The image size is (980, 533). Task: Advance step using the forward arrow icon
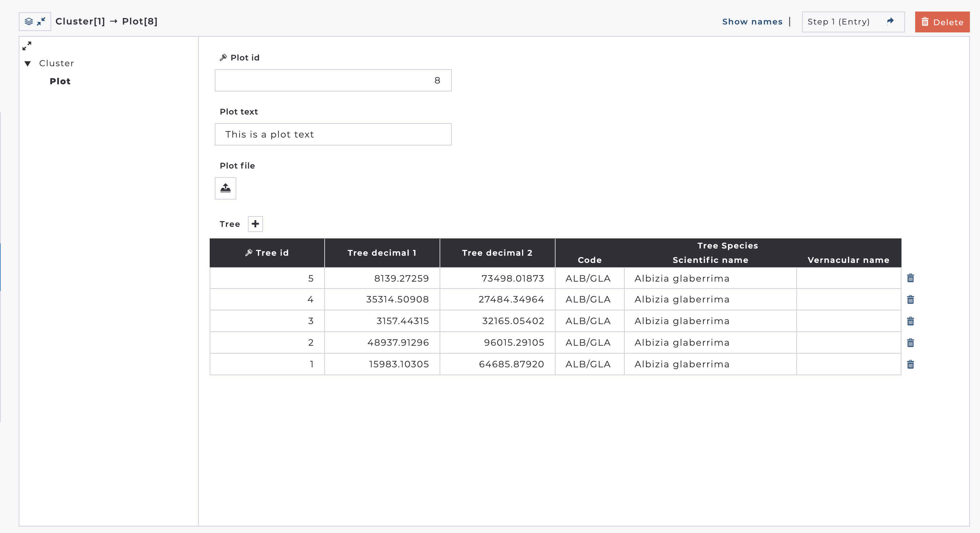tap(890, 21)
